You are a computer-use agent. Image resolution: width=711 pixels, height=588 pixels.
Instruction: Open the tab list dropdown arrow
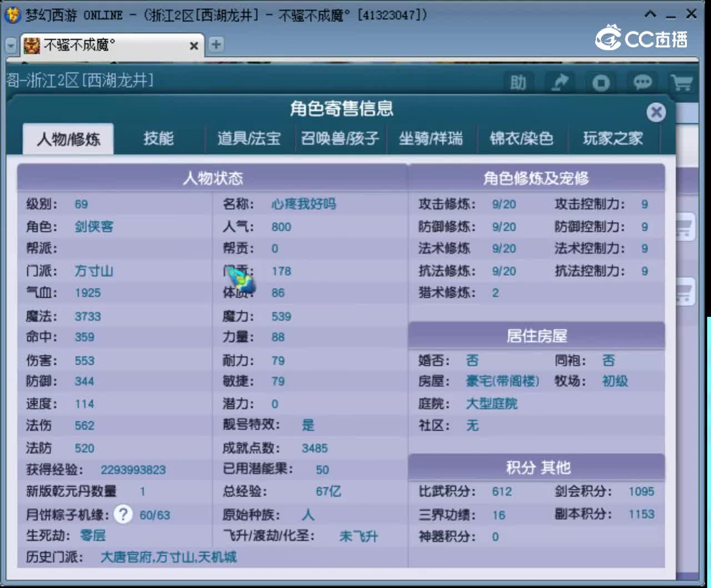[x=11, y=46]
